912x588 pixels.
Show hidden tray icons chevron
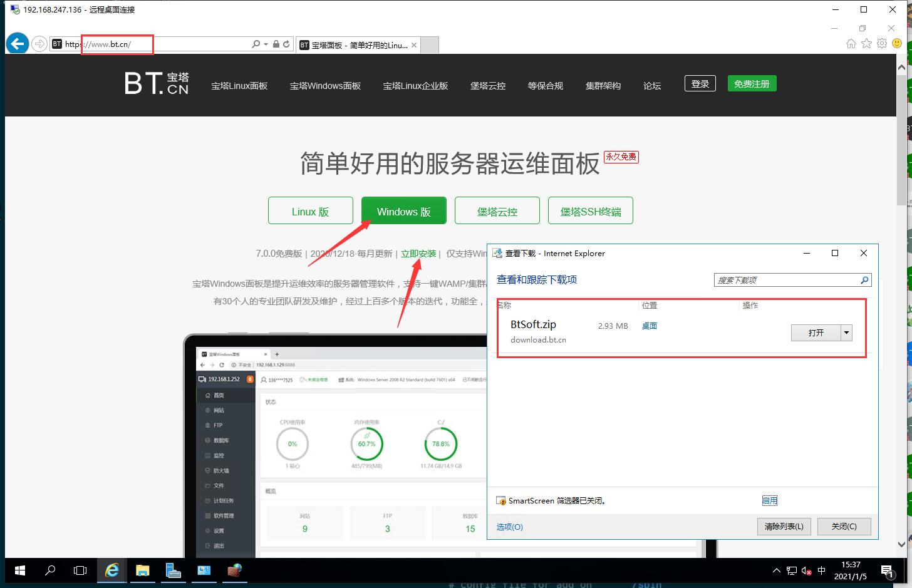[777, 570]
